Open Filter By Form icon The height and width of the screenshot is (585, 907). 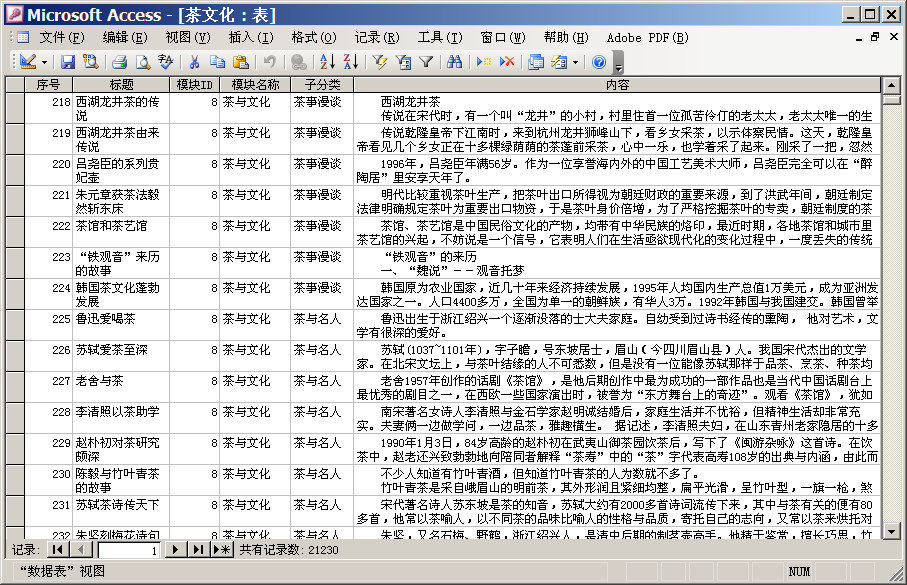(x=403, y=61)
